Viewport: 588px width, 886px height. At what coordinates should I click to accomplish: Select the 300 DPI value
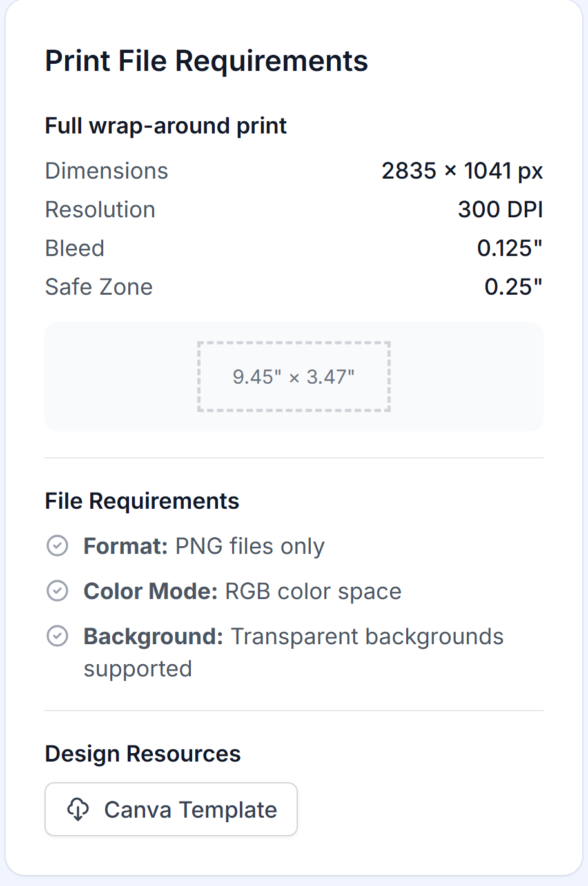click(x=500, y=210)
